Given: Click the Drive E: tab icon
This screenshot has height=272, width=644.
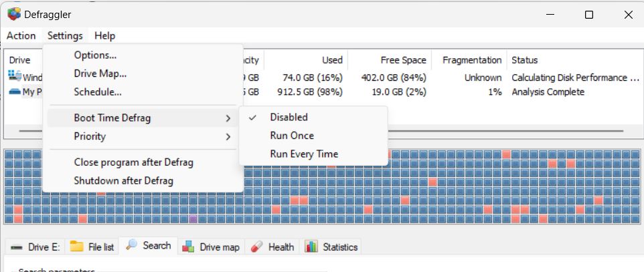Looking at the screenshot, I should pyautogui.click(x=16, y=247).
